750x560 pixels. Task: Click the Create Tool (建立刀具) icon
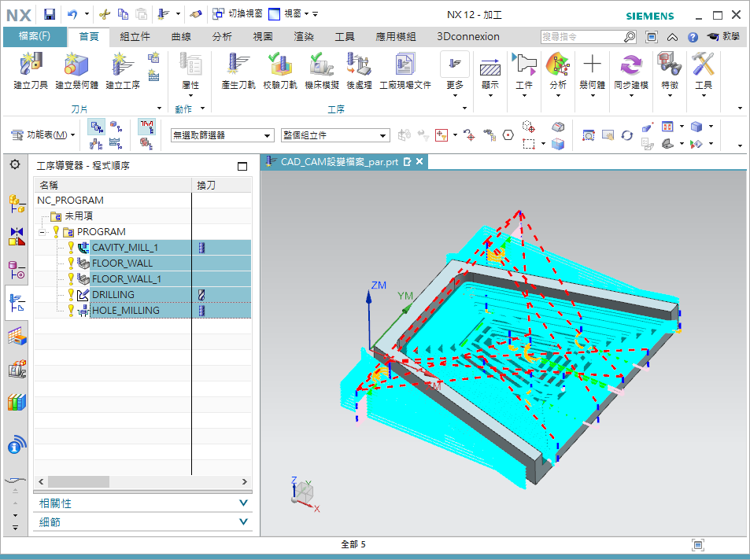[x=31, y=64]
